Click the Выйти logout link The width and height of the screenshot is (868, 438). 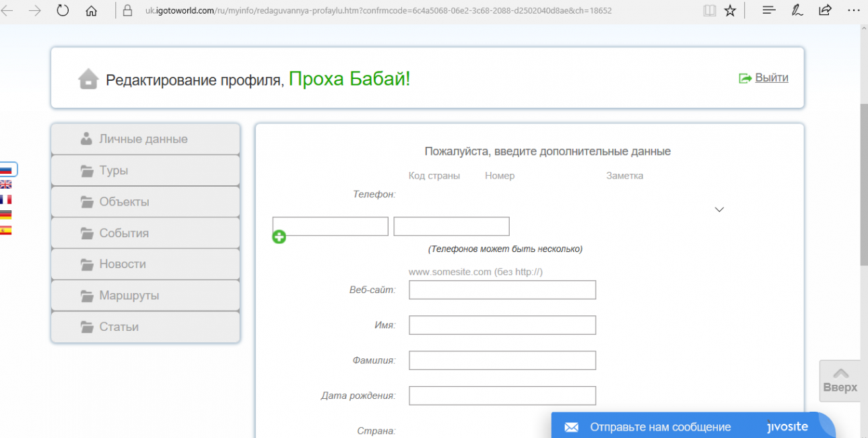[x=770, y=77]
